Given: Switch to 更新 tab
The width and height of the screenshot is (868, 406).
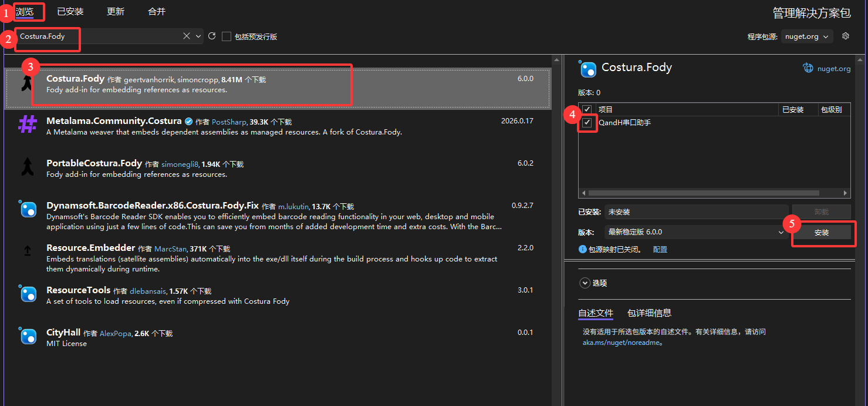Looking at the screenshot, I should (x=116, y=11).
